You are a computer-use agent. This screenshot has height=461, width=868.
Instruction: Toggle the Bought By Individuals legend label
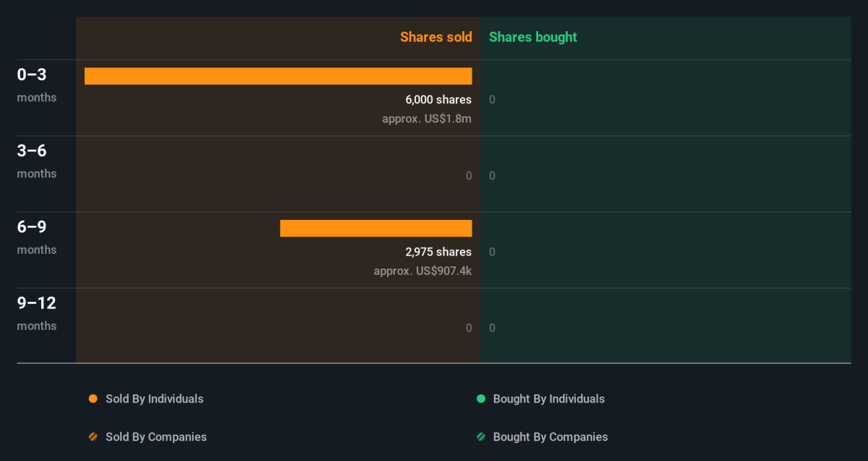549,399
